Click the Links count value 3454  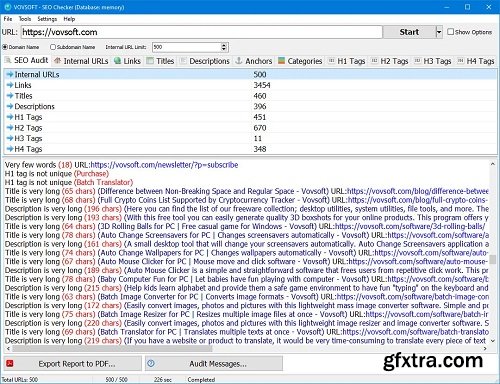coord(262,85)
